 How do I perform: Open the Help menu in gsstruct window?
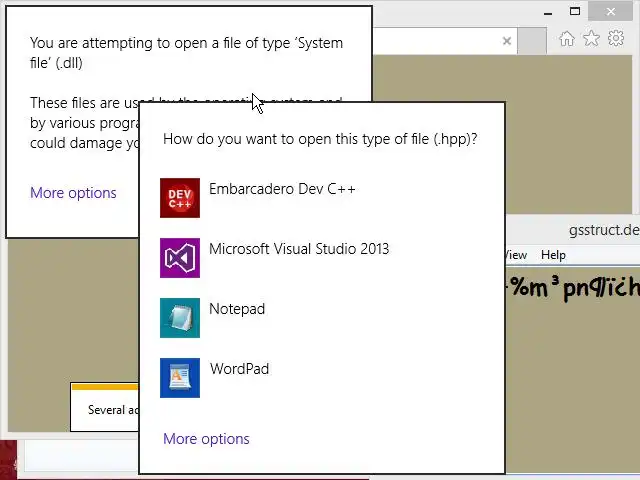click(x=553, y=255)
